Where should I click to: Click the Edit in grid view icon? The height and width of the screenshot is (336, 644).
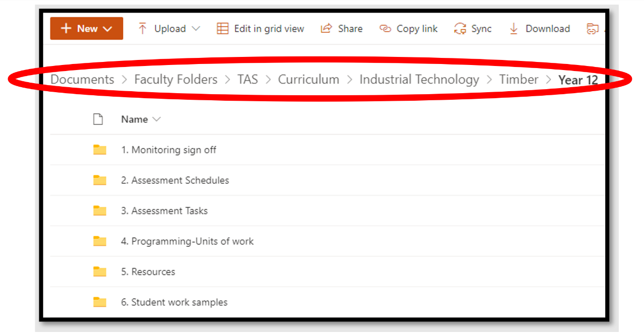(x=222, y=29)
